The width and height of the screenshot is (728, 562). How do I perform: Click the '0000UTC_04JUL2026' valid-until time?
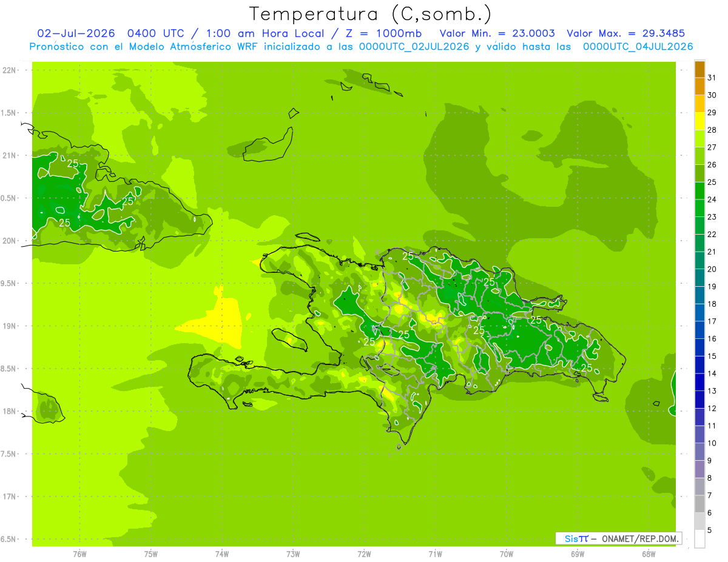(x=638, y=47)
